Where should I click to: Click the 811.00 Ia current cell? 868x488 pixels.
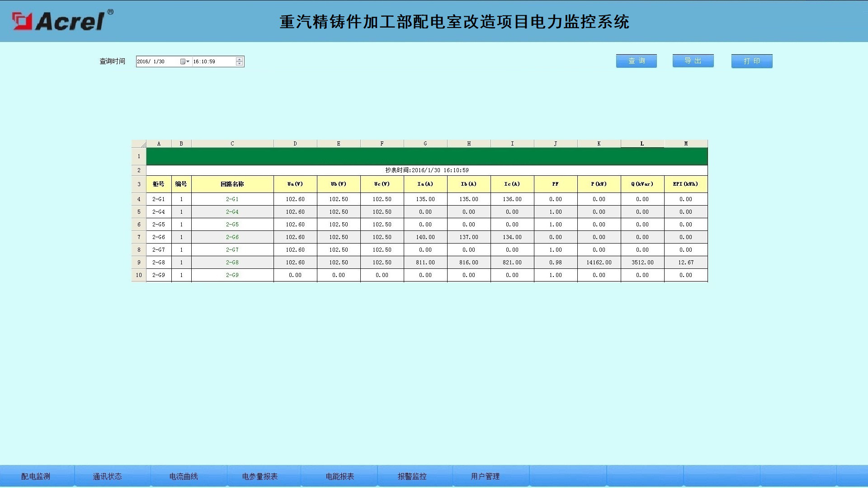(x=425, y=263)
